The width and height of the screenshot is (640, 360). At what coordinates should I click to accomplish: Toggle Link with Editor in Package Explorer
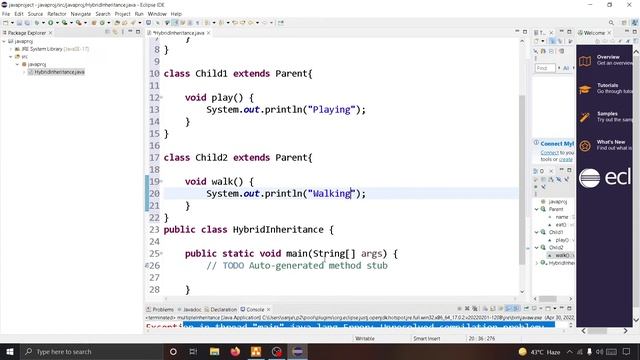[x=115, y=32]
